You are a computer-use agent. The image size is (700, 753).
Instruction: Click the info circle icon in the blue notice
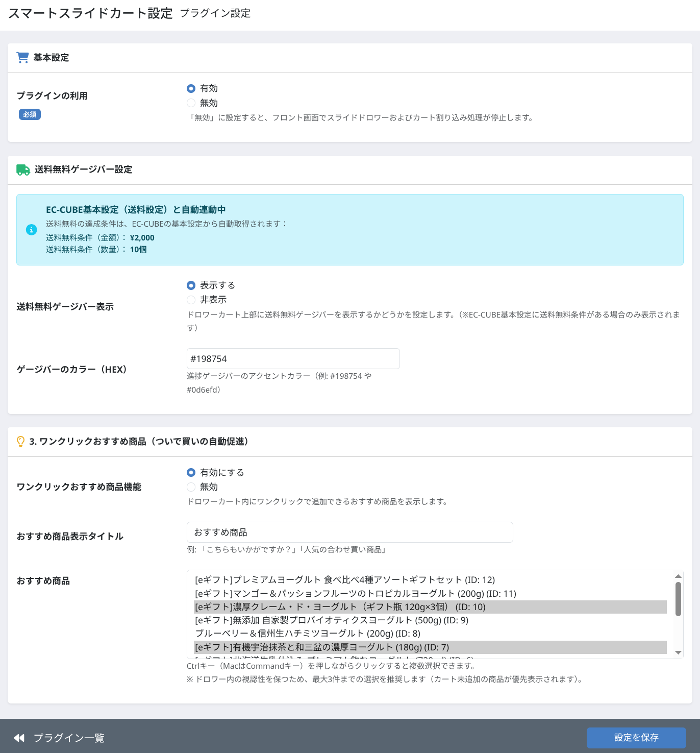(32, 230)
